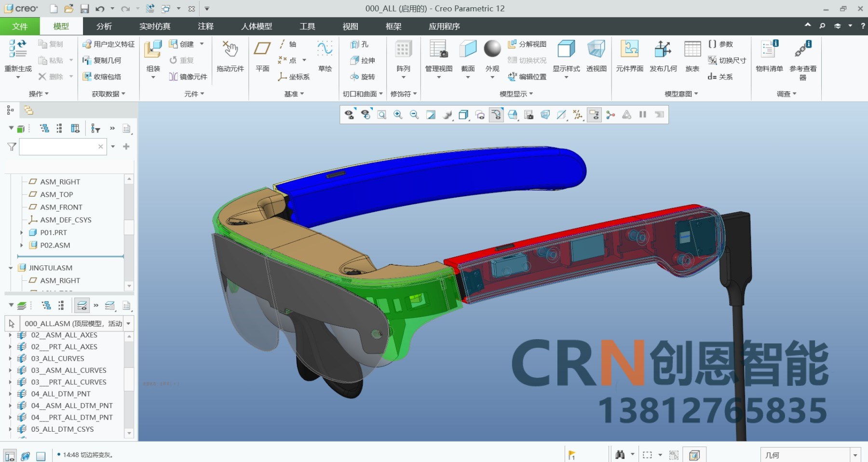Click the 复制几何 copy geometry button
Screen dimensions: 868x462
pos(102,60)
